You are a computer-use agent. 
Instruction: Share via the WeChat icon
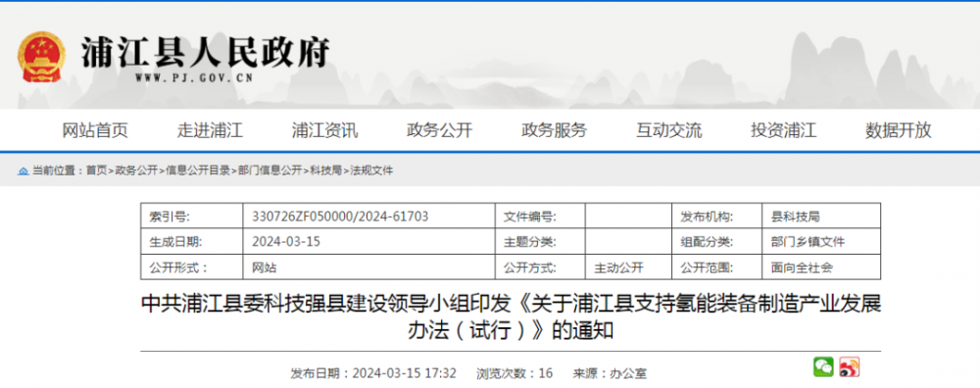tap(823, 366)
